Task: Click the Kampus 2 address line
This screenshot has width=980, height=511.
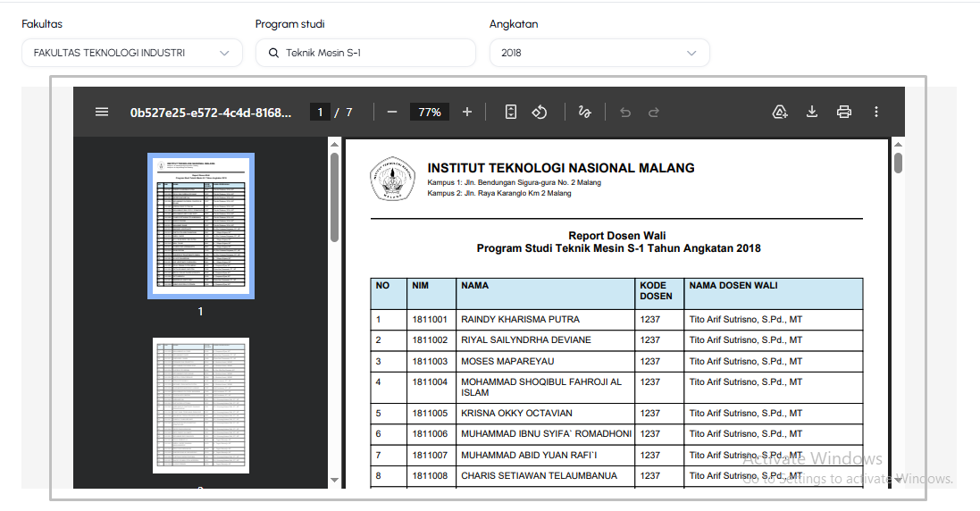Action: (x=499, y=193)
